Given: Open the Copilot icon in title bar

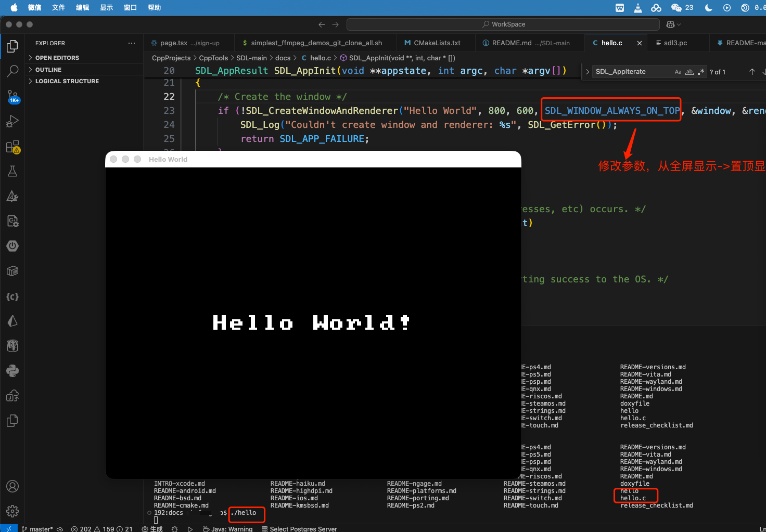Looking at the screenshot, I should click(670, 24).
